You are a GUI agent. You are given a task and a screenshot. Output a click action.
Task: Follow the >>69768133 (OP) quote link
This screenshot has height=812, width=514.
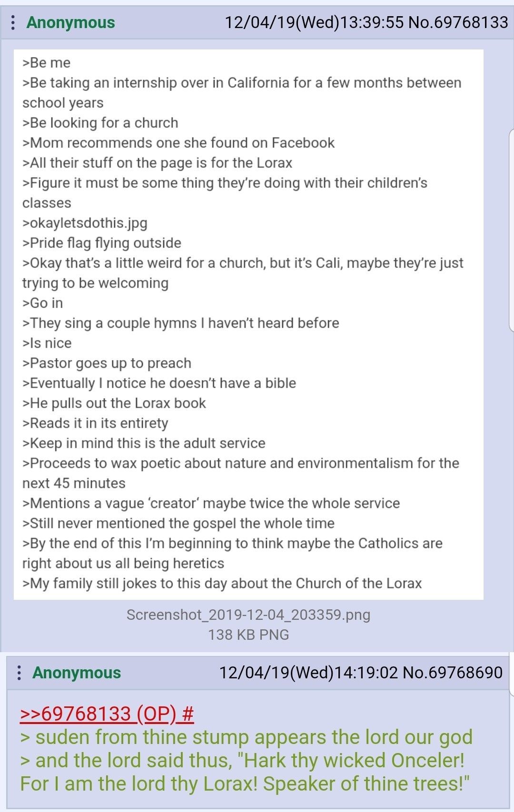coord(107,714)
